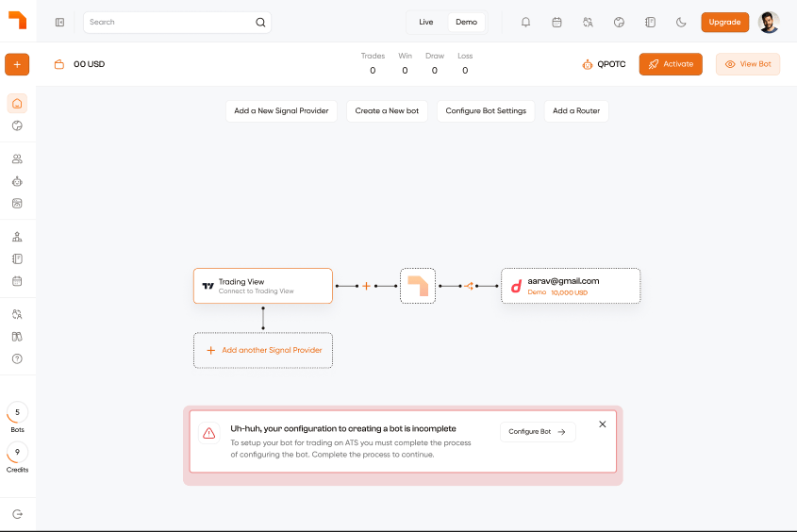797x532 pixels.
Task: Click the plus connector between nodes
Action: pos(366,286)
